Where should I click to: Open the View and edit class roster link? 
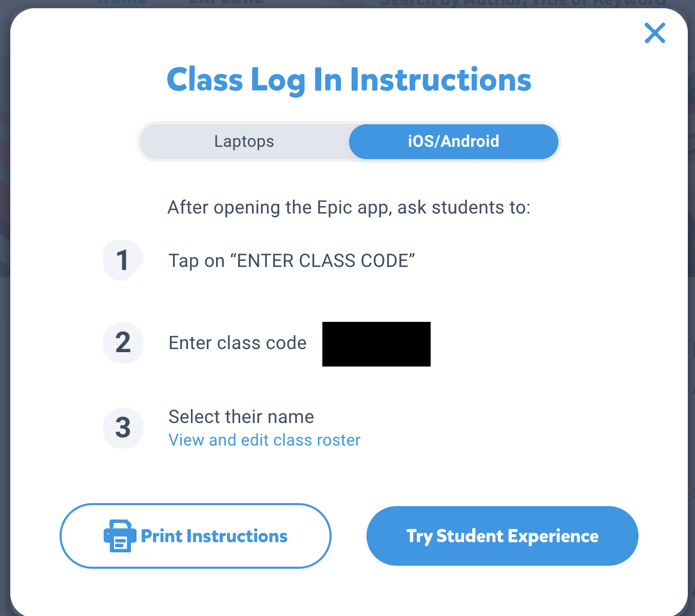tap(264, 440)
